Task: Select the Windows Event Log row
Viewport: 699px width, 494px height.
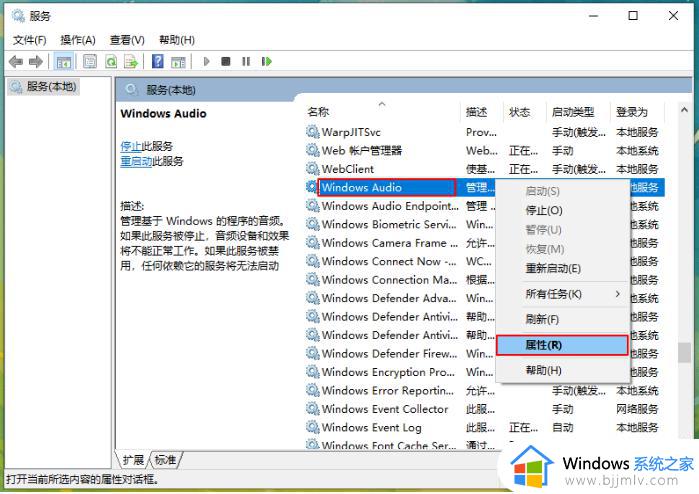Action: tap(485, 427)
